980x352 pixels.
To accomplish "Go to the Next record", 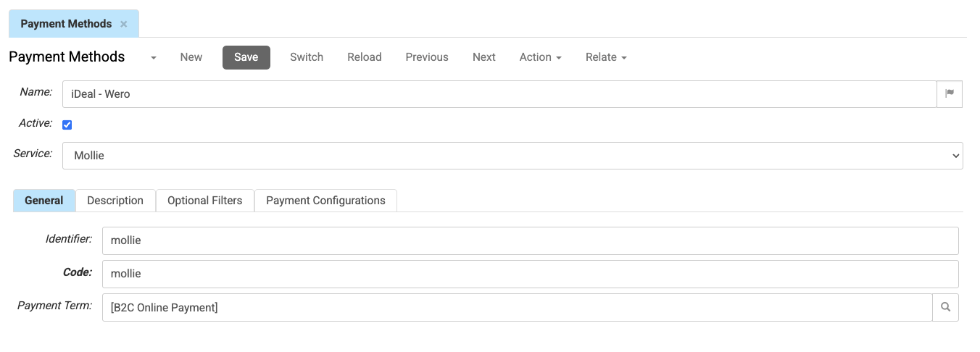I will coord(483,57).
